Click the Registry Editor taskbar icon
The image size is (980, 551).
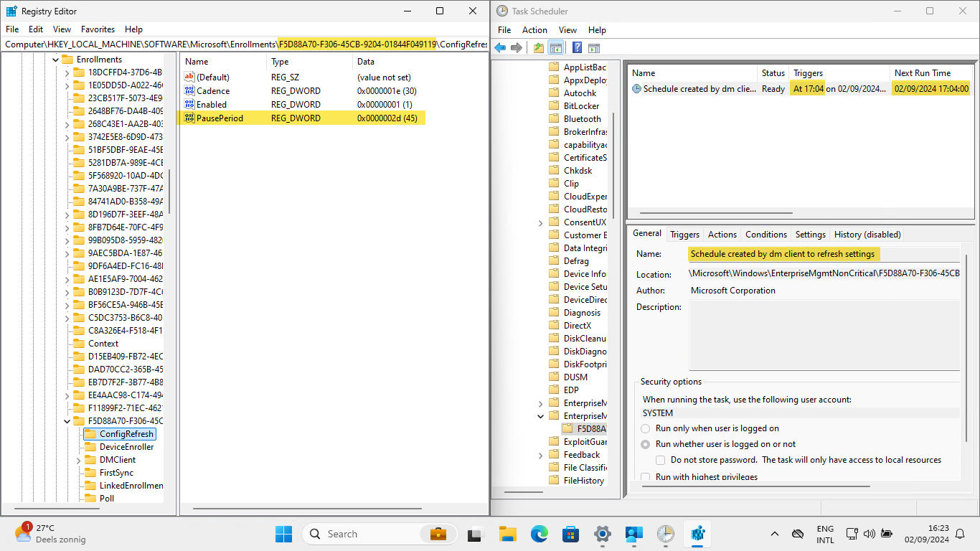[x=697, y=534]
